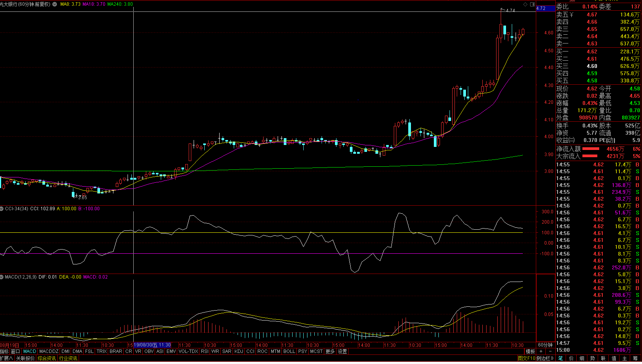Open the SAR indicator tab
The image size is (642, 364).
[x=227, y=351]
